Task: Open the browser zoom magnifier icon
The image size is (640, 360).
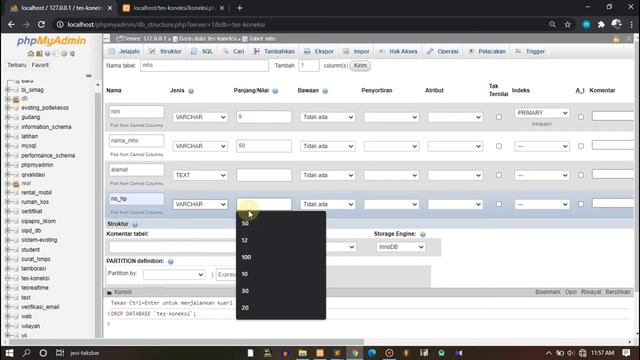Action: pos(552,24)
